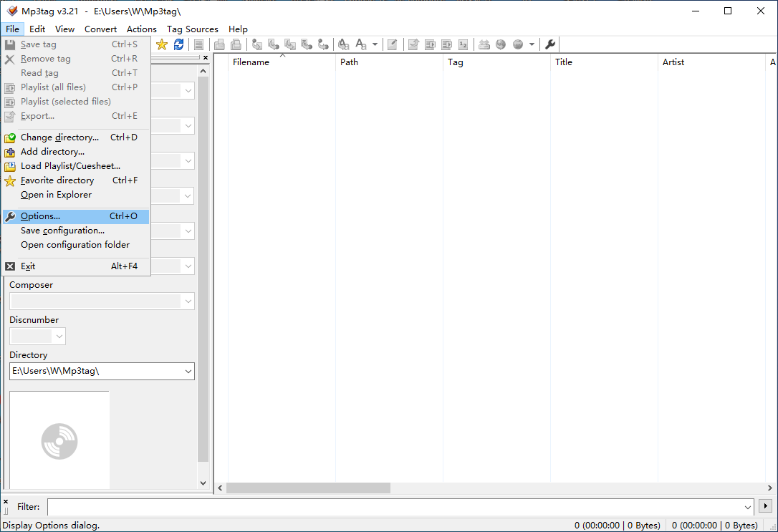This screenshot has width=778, height=532.
Task: Expand the Discnumber combo box arrow
Action: click(59, 336)
